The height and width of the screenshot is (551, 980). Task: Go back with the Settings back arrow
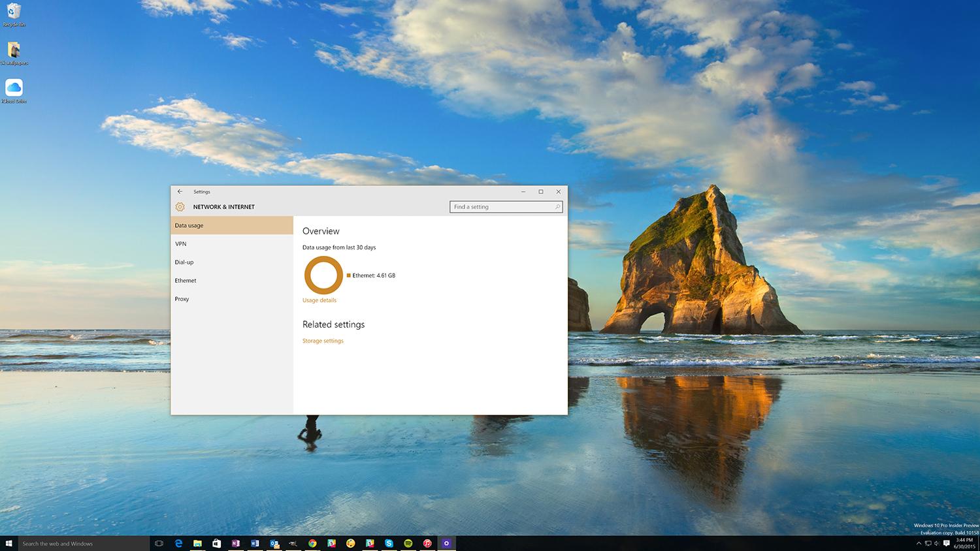(180, 191)
